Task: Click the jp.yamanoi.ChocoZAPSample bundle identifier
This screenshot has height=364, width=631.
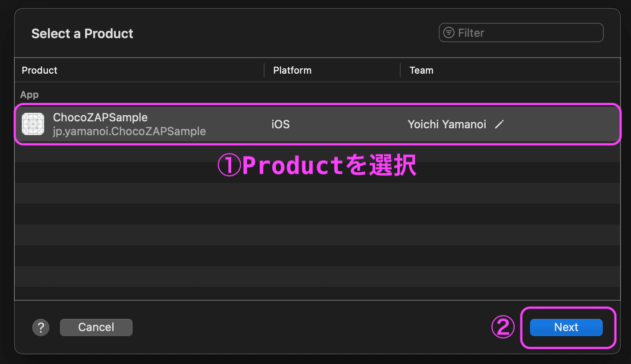Action: pos(129,131)
